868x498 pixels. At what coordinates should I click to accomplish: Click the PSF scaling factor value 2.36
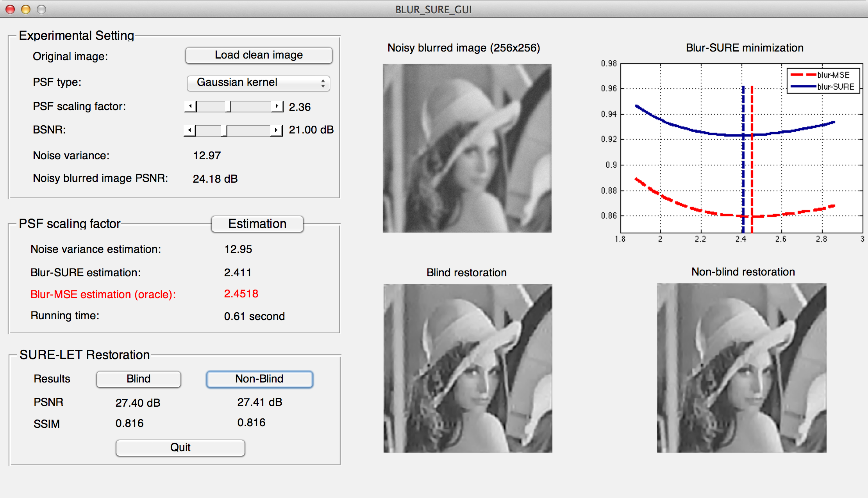coord(300,107)
